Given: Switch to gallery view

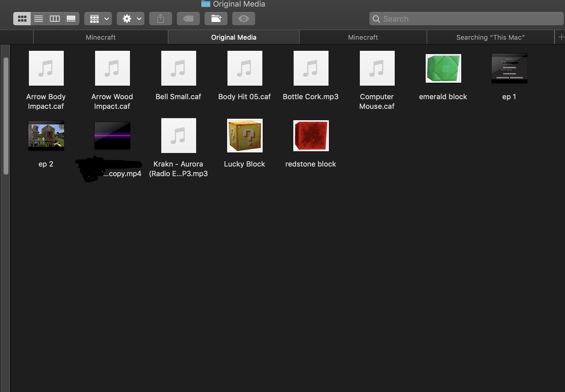Looking at the screenshot, I should (x=71, y=19).
